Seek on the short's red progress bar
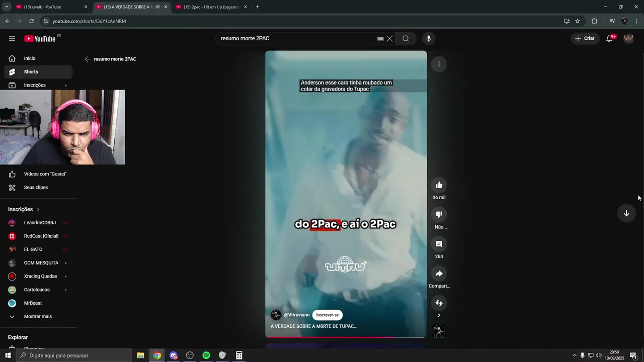This screenshot has width=644, height=362. 346,337
